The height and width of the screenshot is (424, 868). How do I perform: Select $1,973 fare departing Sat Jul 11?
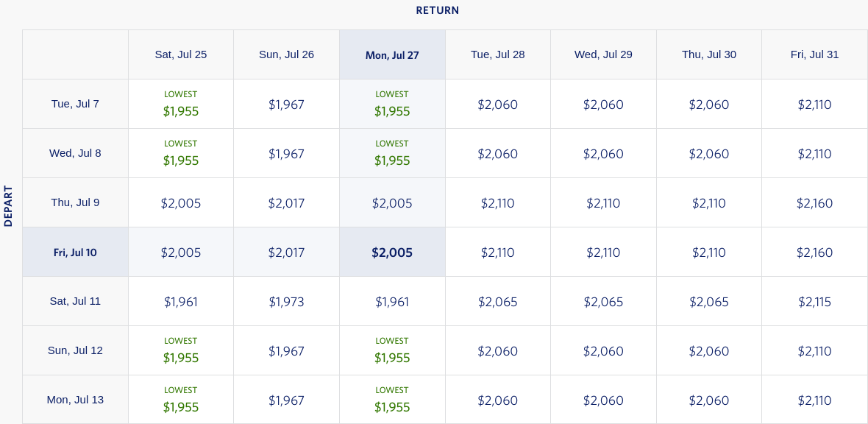tap(286, 302)
